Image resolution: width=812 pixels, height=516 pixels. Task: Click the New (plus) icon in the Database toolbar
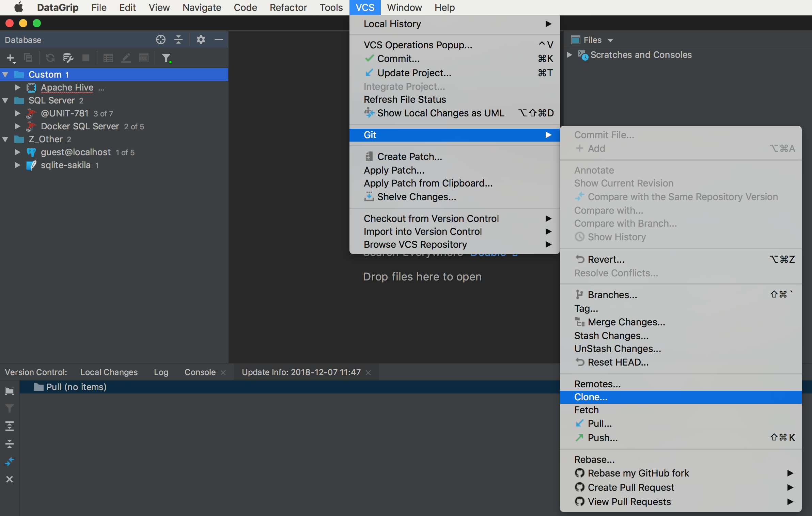click(11, 58)
